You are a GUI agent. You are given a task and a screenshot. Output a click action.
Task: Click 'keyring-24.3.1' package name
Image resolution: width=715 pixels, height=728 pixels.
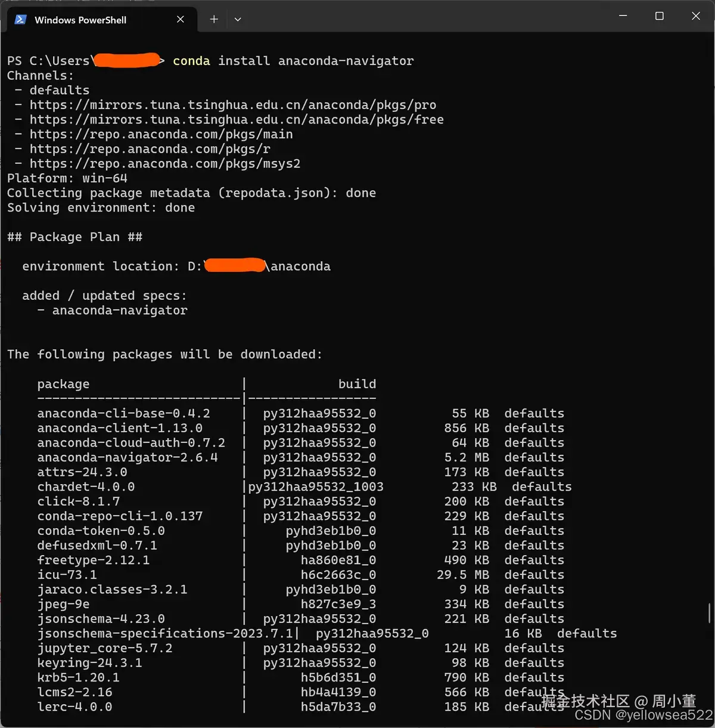tap(89, 663)
